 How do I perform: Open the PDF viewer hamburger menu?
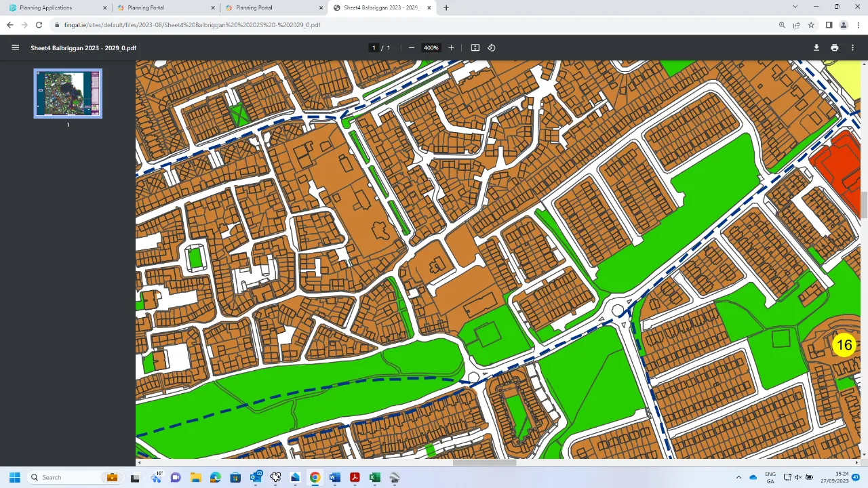15,47
